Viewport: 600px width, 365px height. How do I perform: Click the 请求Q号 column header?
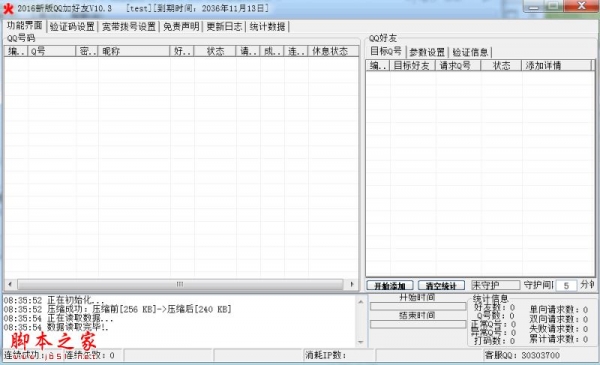pos(458,65)
